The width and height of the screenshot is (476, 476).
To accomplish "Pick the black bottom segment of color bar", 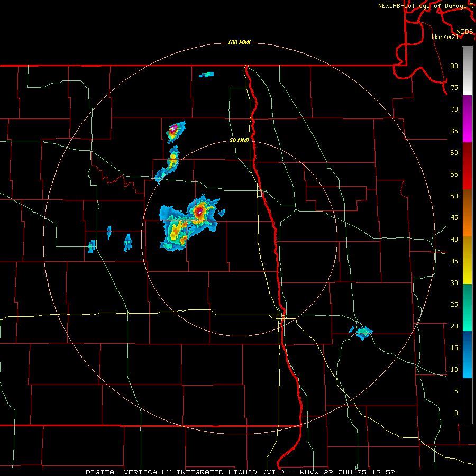I will pos(467,401).
